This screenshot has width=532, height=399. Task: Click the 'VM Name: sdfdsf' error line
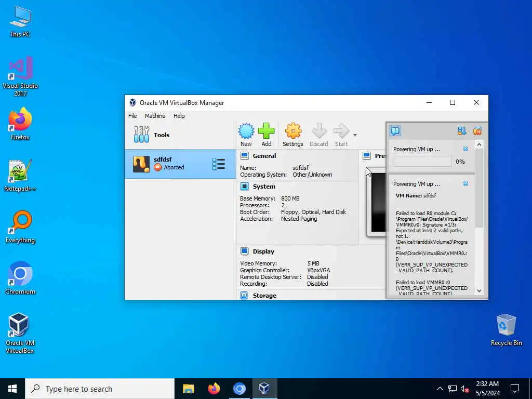416,196
